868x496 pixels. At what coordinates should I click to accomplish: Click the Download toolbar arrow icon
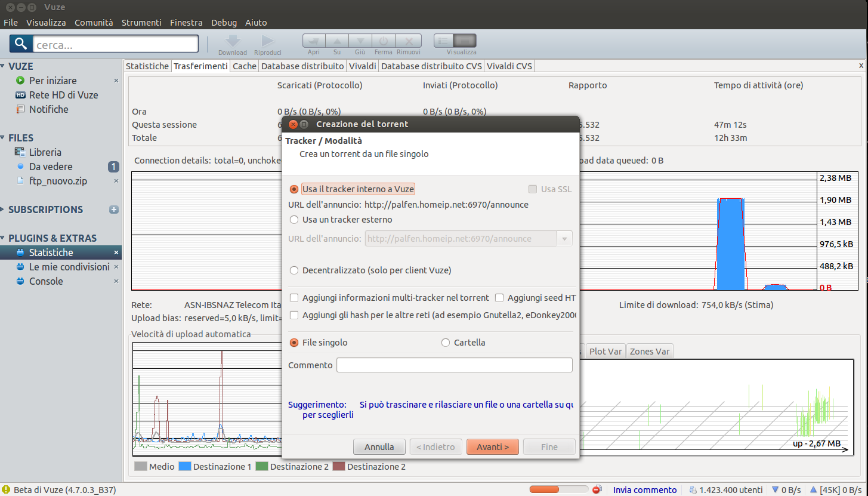pyautogui.click(x=233, y=41)
